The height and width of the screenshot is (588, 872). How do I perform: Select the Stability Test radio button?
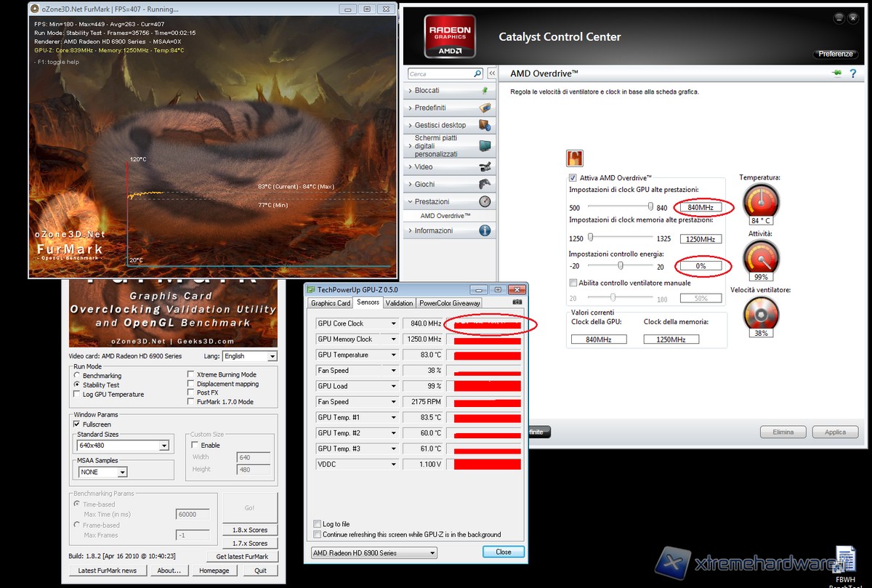[x=77, y=385]
